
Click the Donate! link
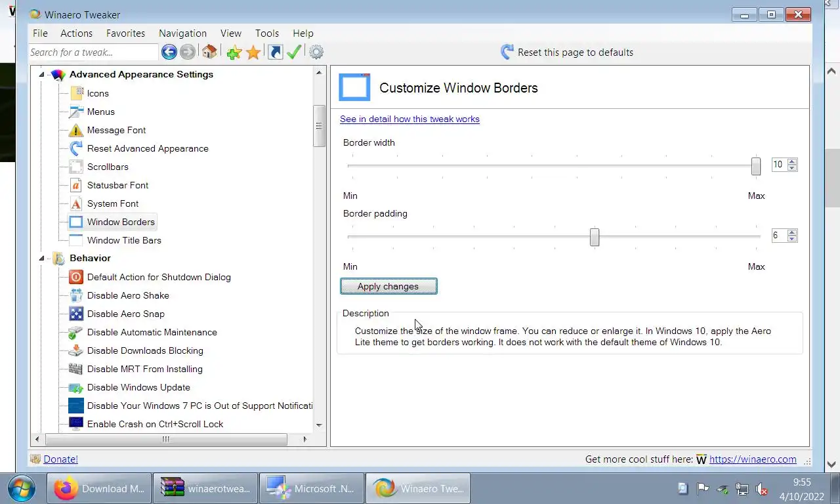(60, 459)
